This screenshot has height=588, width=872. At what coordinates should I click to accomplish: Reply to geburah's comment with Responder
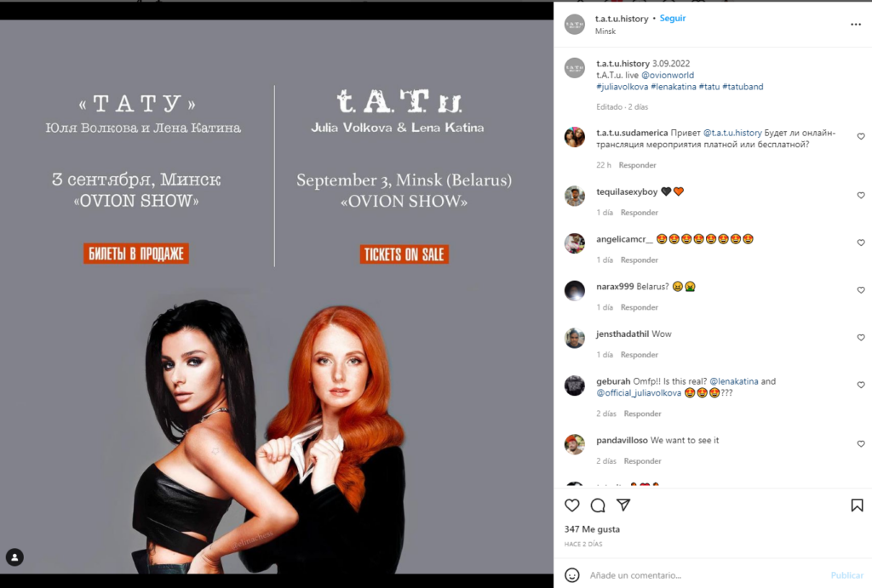pos(642,414)
